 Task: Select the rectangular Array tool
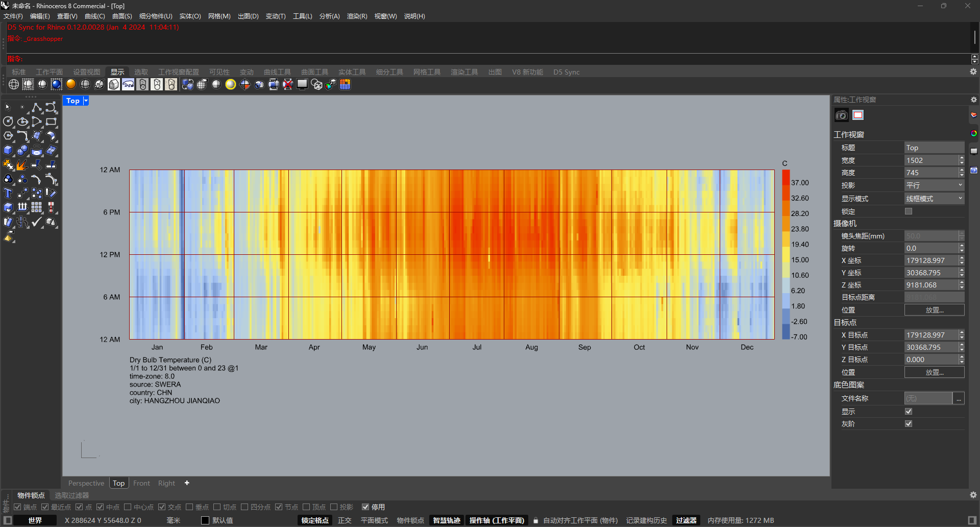click(37, 207)
